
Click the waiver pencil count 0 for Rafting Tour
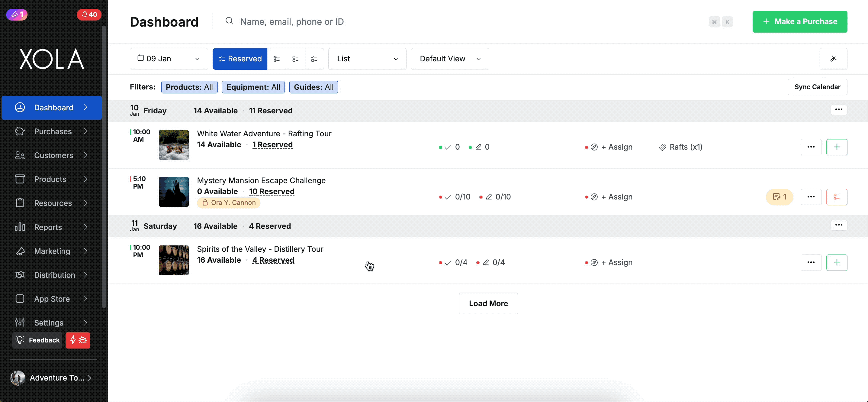(479, 147)
